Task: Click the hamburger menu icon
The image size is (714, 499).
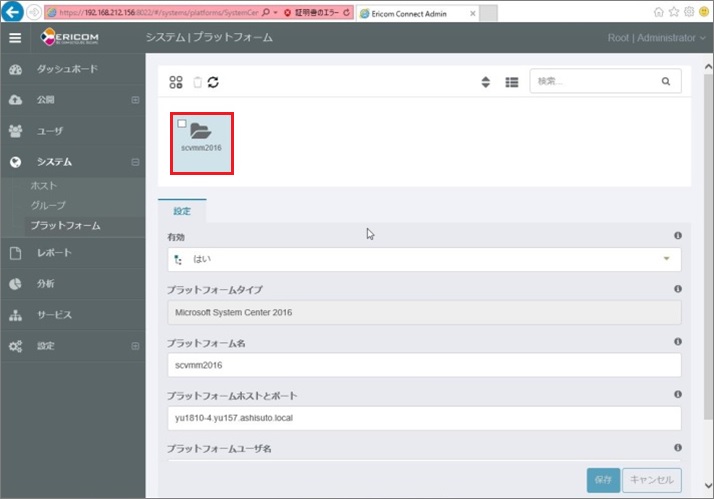Action: [x=15, y=37]
